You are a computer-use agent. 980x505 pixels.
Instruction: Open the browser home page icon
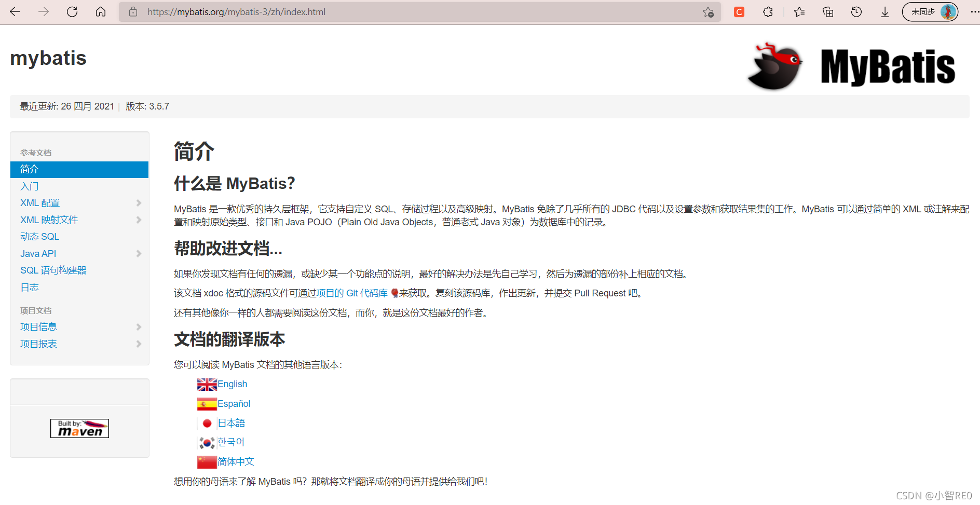(x=101, y=11)
